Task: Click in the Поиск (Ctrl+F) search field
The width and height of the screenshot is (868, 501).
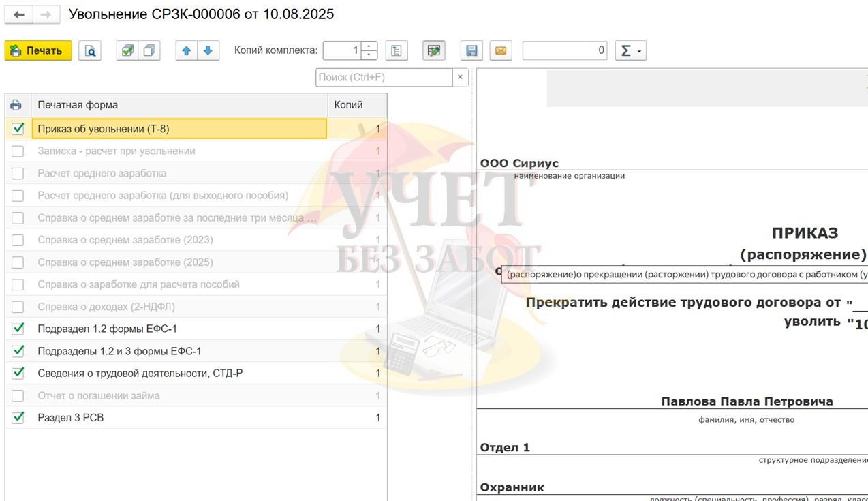Action: point(384,77)
